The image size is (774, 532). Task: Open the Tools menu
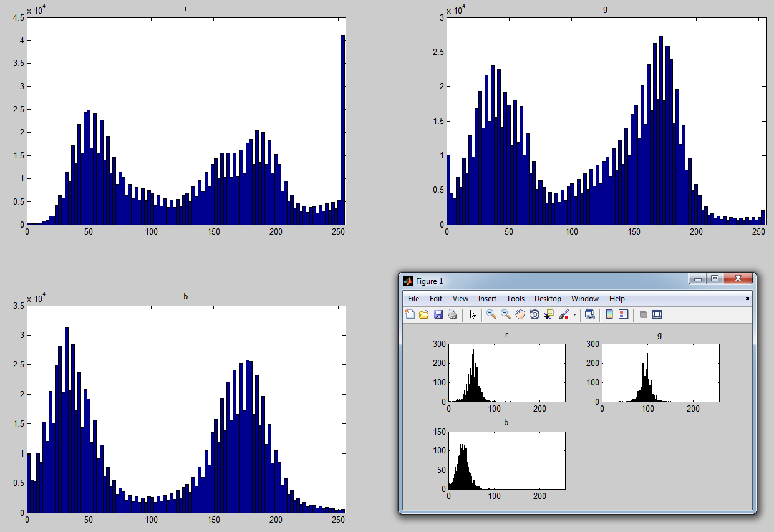click(x=515, y=299)
